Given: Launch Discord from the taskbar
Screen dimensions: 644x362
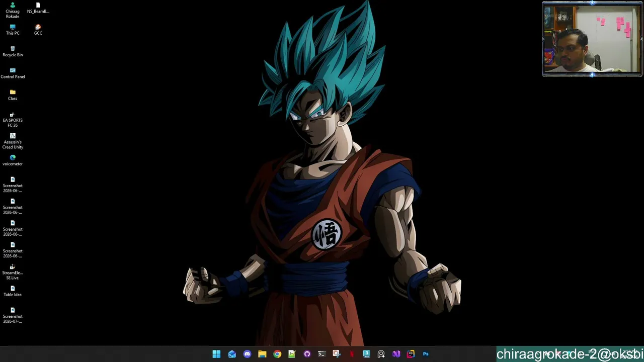Looking at the screenshot, I should click(x=247, y=354).
